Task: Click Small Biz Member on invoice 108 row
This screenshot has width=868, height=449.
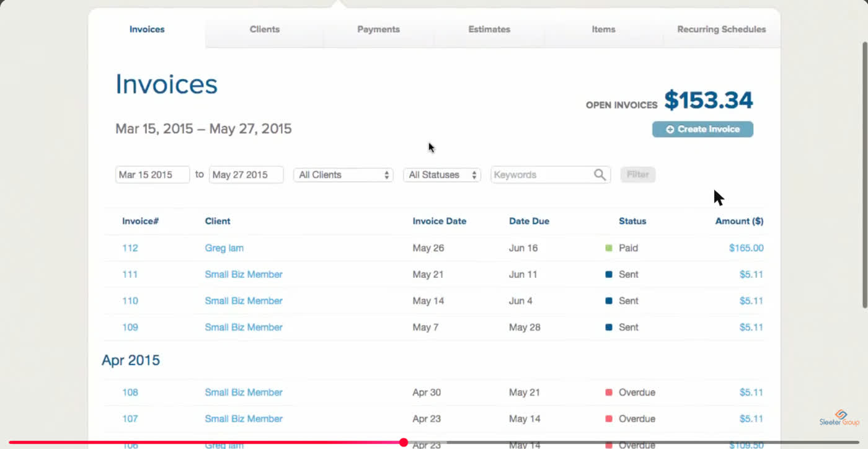Action: coord(244,393)
